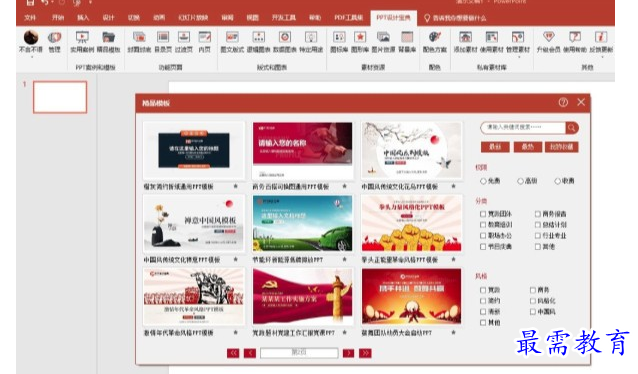Open the 背景库 background library
Screen dimensions: 638x374
pyautogui.click(x=407, y=42)
